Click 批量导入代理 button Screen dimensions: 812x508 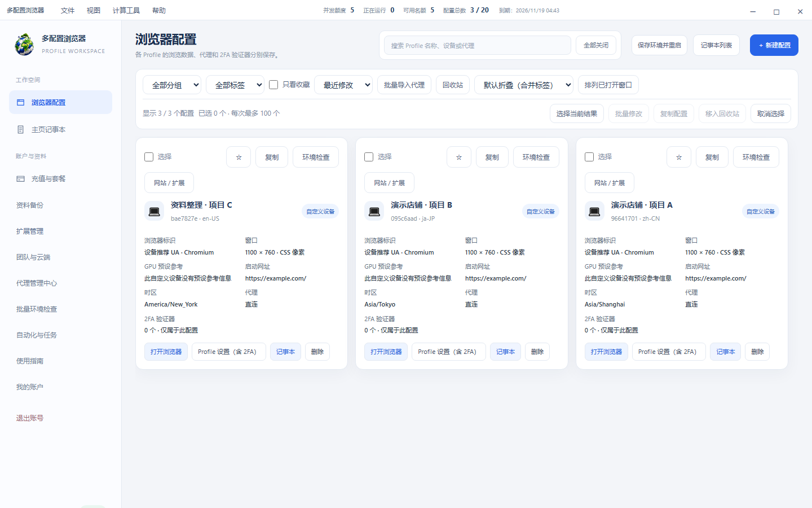(404, 85)
